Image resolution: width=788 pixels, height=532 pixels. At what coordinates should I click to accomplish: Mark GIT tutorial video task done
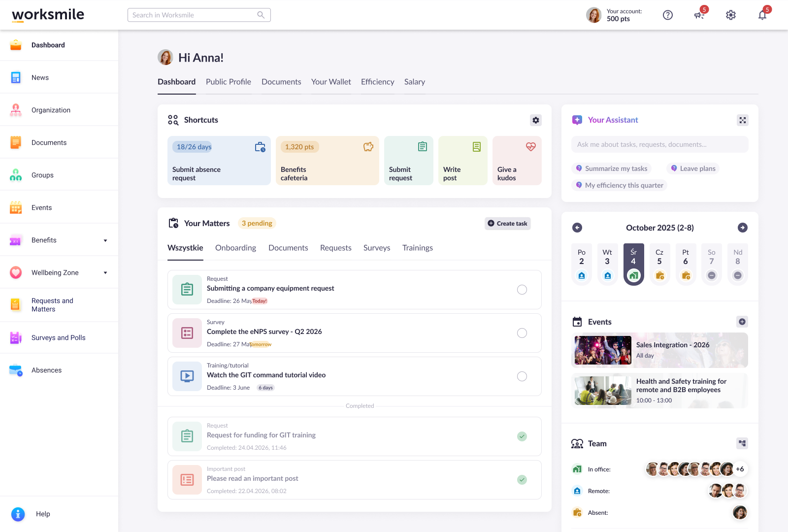coord(522,376)
